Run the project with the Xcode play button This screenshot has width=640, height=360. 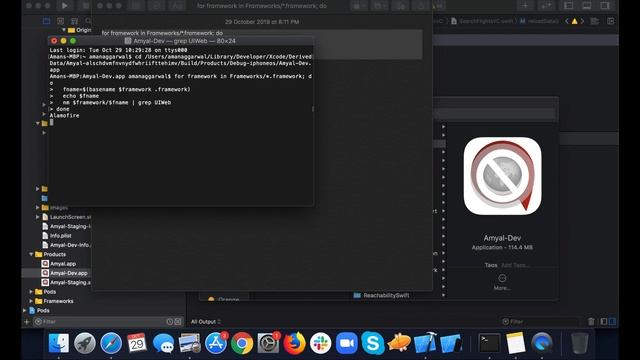[x=64, y=6]
